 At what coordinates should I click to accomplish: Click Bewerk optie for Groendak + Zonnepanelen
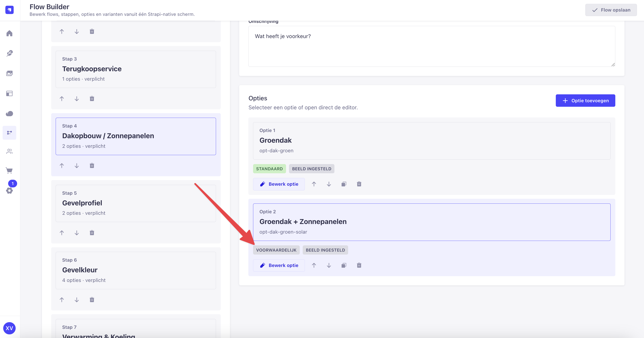pyautogui.click(x=279, y=265)
